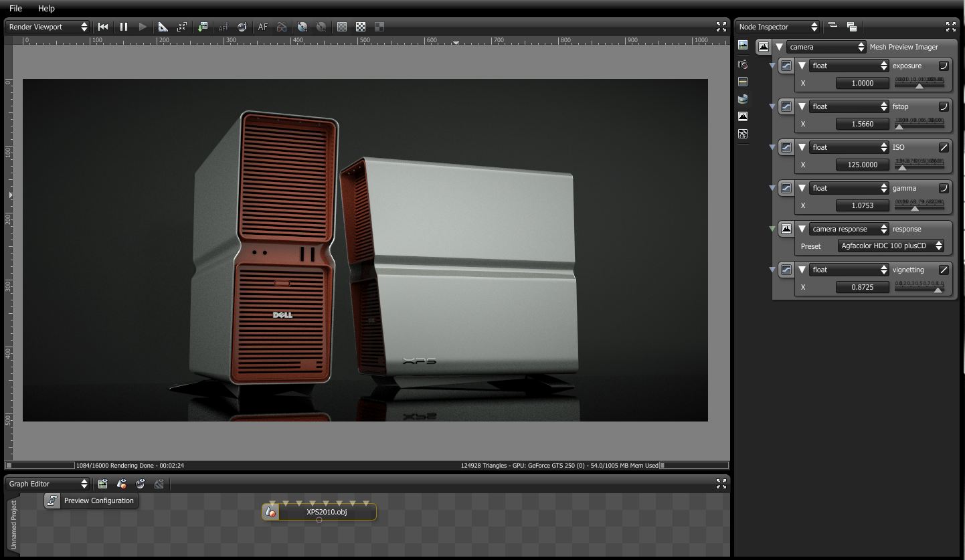Viewport: 965px width, 560px height.
Task: Click the set-square ruler icon in viewport toolbar
Action: (163, 27)
